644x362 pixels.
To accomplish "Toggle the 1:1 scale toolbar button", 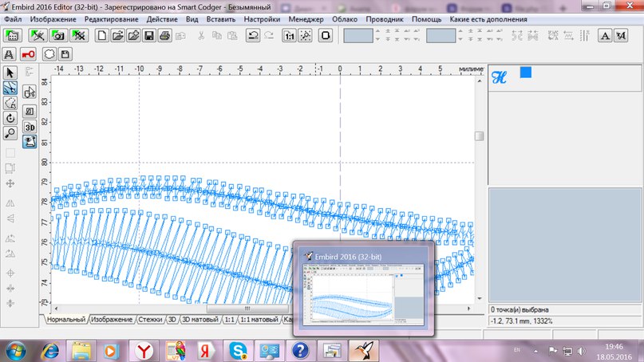I will (289, 36).
